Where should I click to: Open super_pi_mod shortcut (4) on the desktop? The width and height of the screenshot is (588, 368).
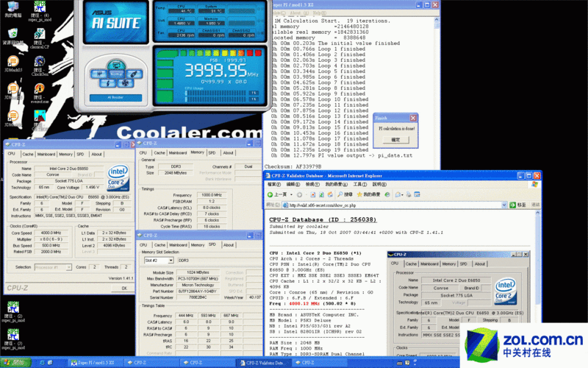(40, 10)
